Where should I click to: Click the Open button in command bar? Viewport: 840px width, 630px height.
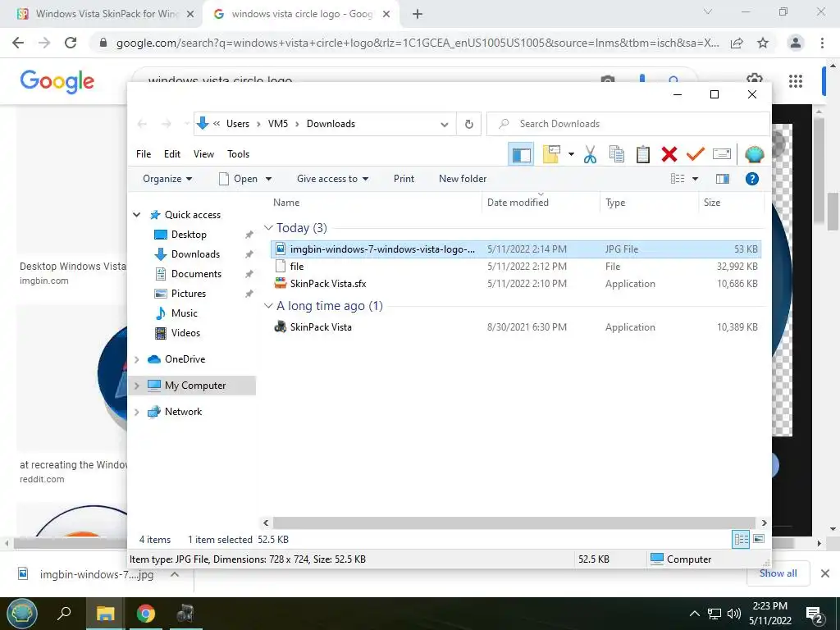pos(240,179)
